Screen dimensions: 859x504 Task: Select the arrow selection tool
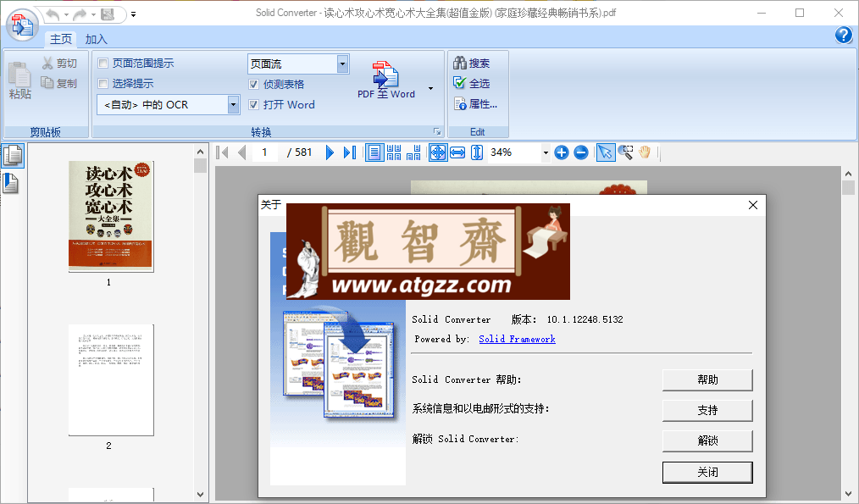(x=606, y=152)
